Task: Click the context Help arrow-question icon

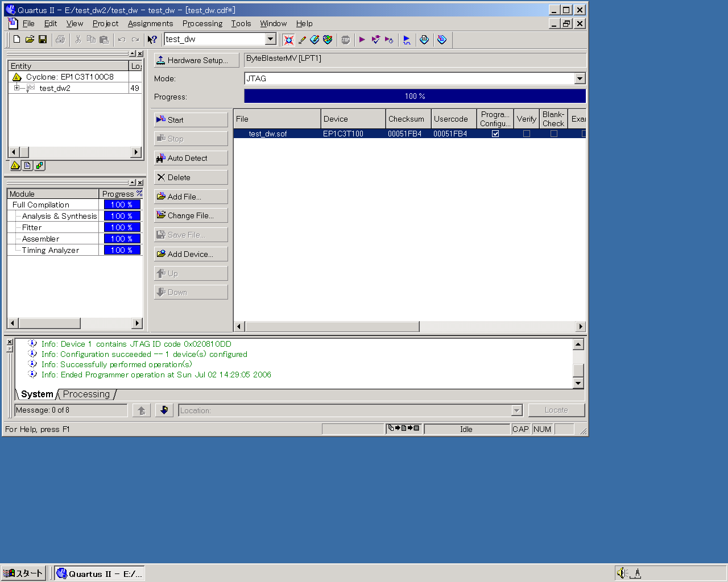Action: [x=152, y=40]
